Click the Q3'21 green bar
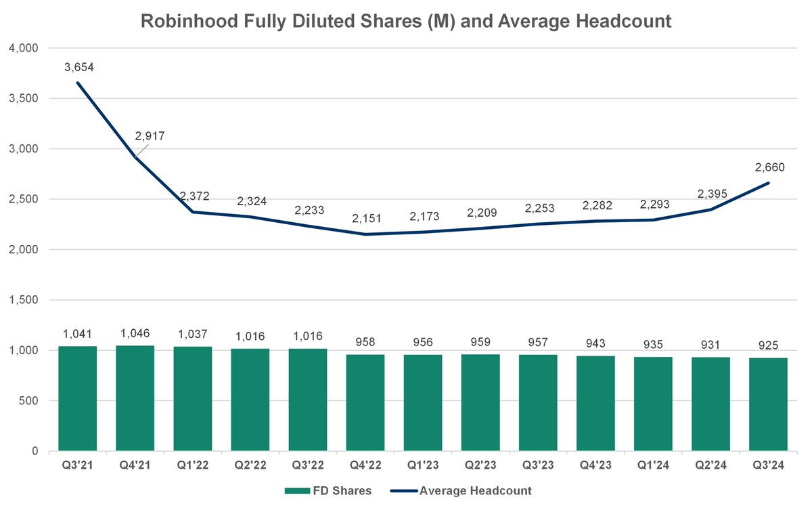This screenshot has height=510, width=812. click(x=78, y=398)
